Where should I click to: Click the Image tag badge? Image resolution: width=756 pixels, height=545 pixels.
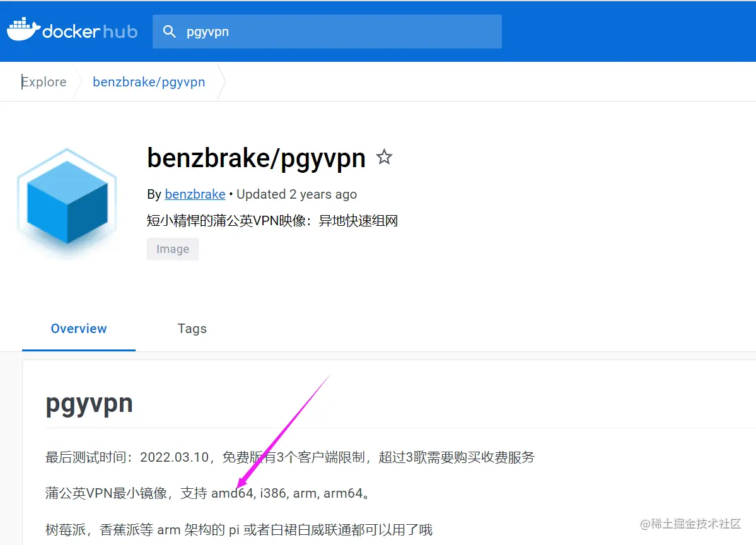coord(173,249)
